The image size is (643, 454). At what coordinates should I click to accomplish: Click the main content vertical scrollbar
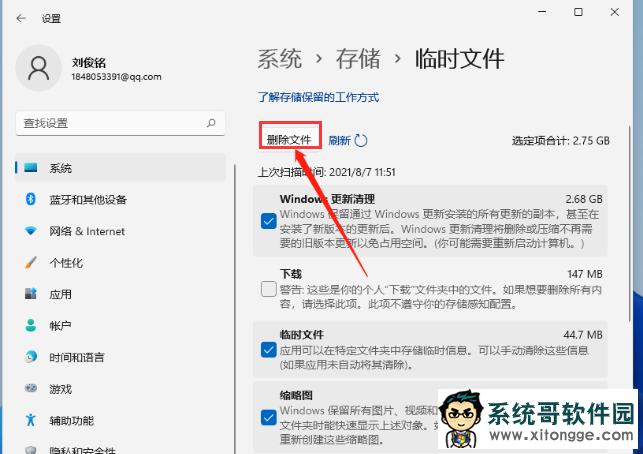(629, 224)
